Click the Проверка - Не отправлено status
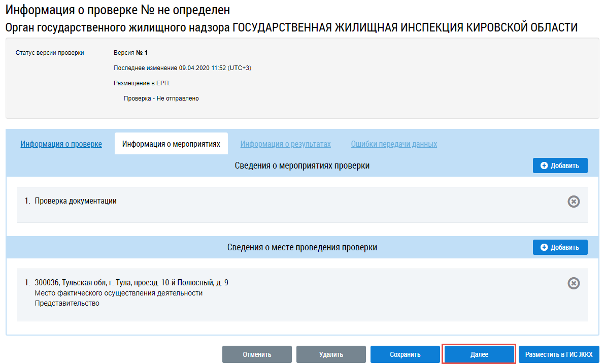605x364 pixels. pyautogui.click(x=161, y=98)
